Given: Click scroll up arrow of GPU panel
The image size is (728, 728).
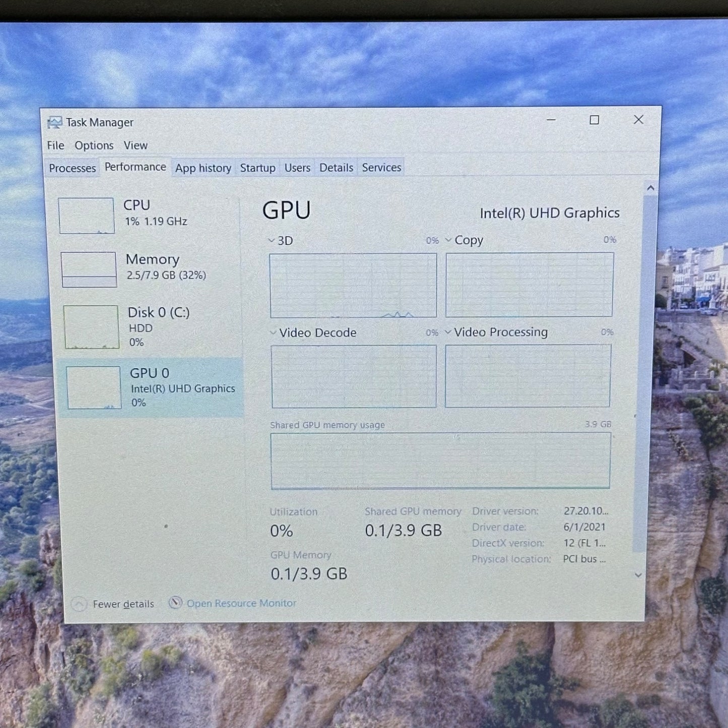Looking at the screenshot, I should point(650,188).
